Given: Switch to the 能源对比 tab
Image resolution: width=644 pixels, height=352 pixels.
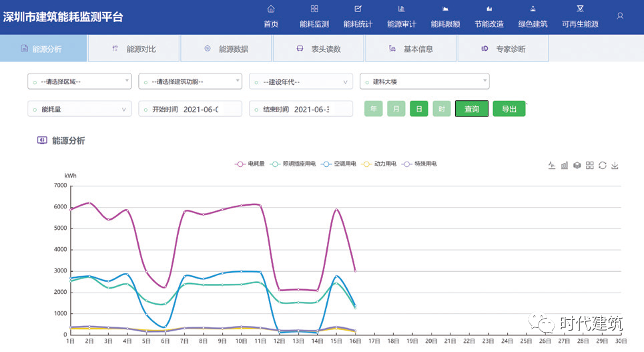Looking at the screenshot, I should pyautogui.click(x=133, y=49).
